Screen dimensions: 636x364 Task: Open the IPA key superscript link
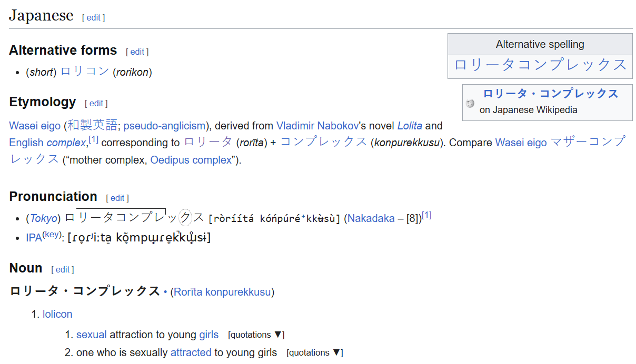pos(52,235)
